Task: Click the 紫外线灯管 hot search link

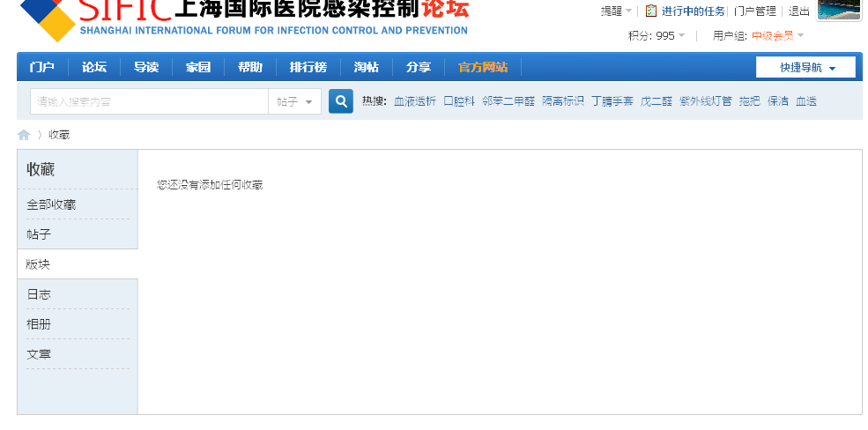Action: (x=705, y=101)
